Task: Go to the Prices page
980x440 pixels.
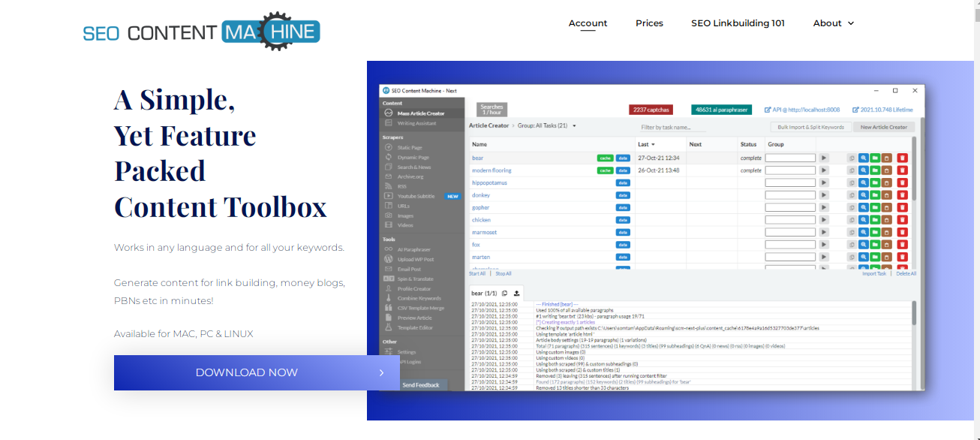Action: pyautogui.click(x=649, y=23)
